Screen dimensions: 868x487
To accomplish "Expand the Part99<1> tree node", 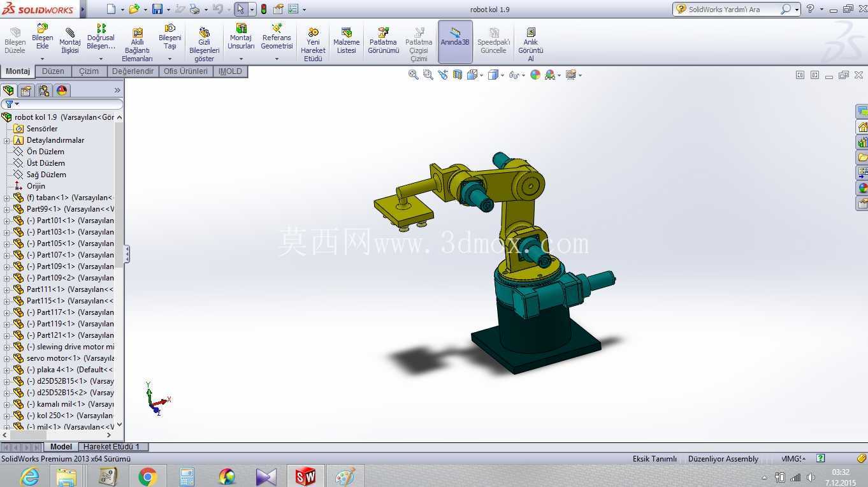I will (6, 209).
